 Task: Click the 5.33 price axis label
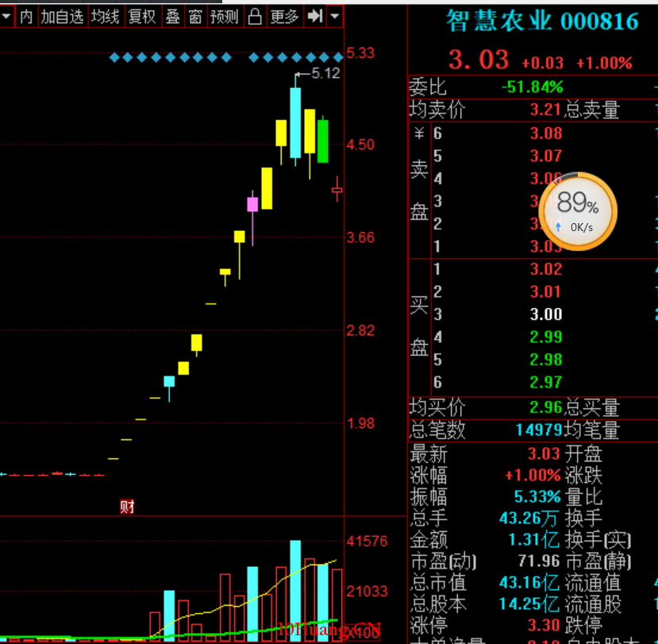[360, 53]
